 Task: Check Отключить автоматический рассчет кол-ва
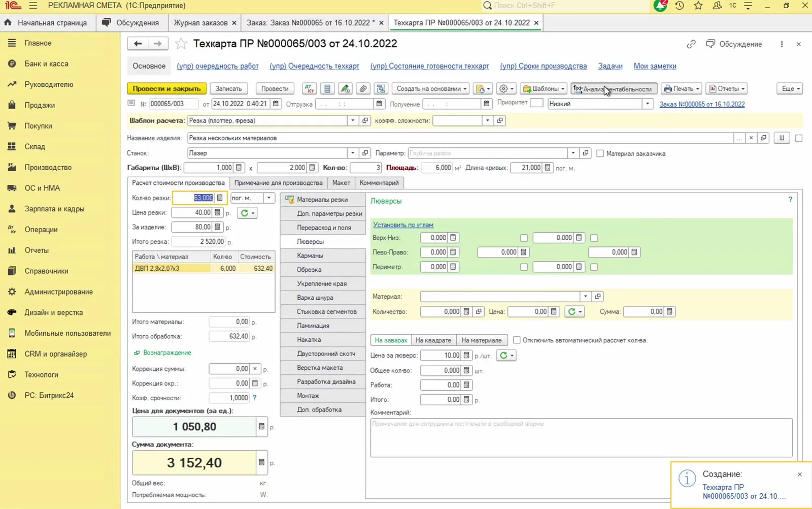(x=517, y=340)
